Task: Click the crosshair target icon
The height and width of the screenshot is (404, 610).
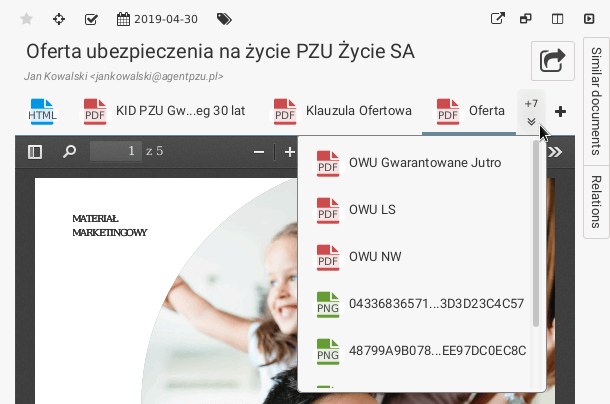Action: coord(59,19)
